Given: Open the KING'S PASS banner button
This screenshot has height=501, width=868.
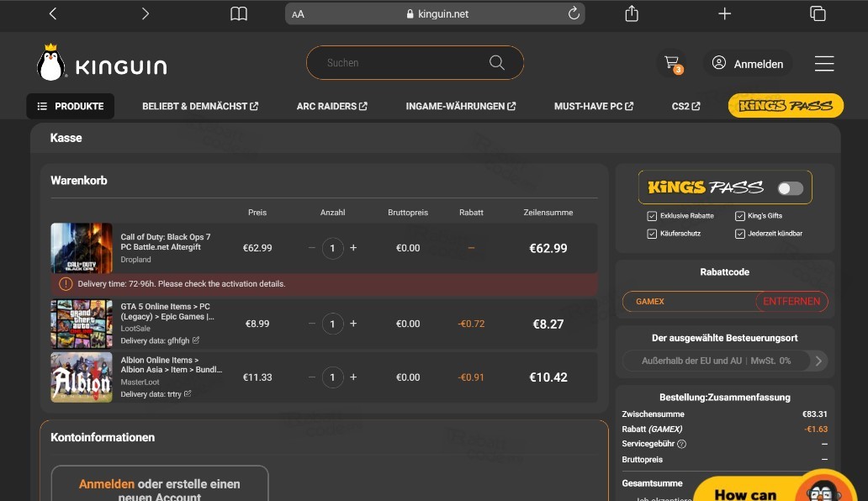Looking at the screenshot, I should [x=785, y=105].
